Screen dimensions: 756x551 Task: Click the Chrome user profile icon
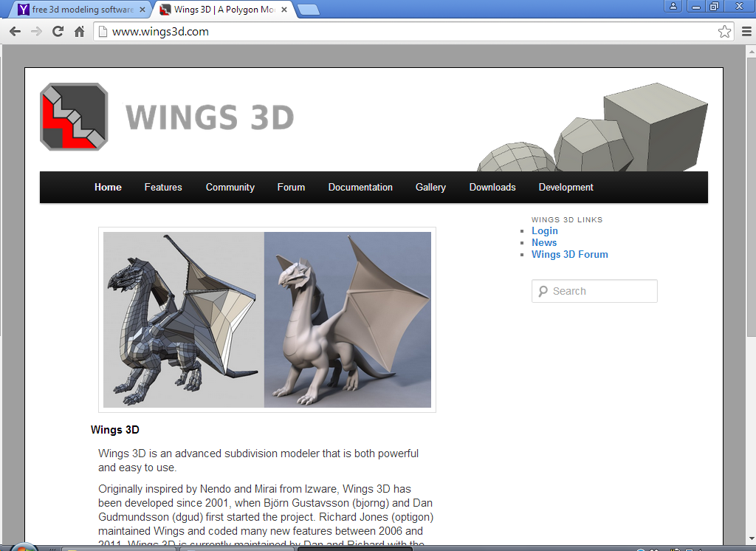673,6
